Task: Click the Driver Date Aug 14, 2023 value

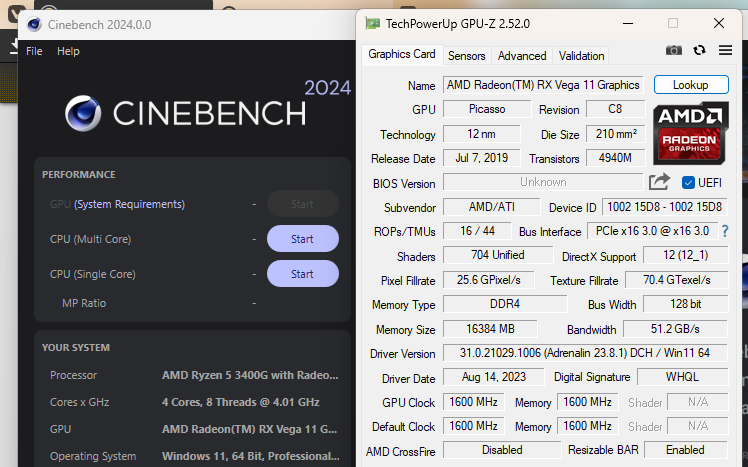Action: coord(493,377)
